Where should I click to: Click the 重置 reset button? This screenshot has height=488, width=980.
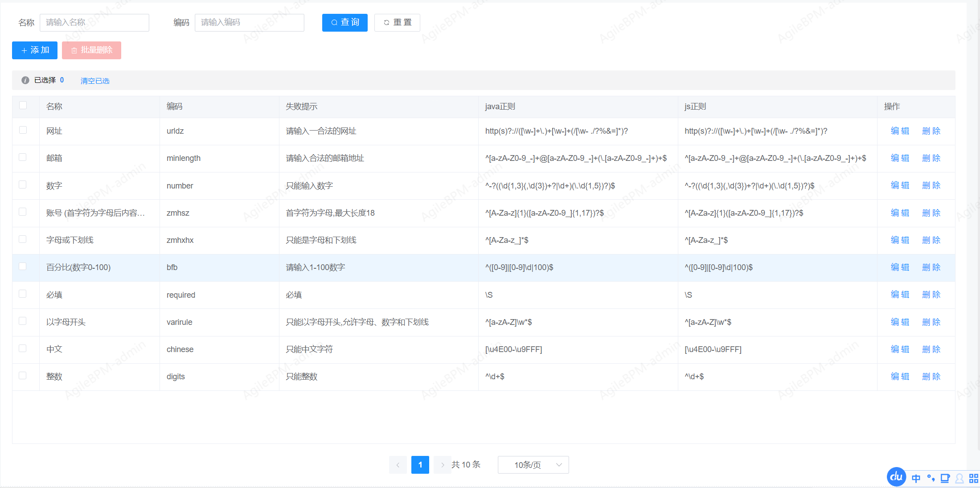point(397,22)
